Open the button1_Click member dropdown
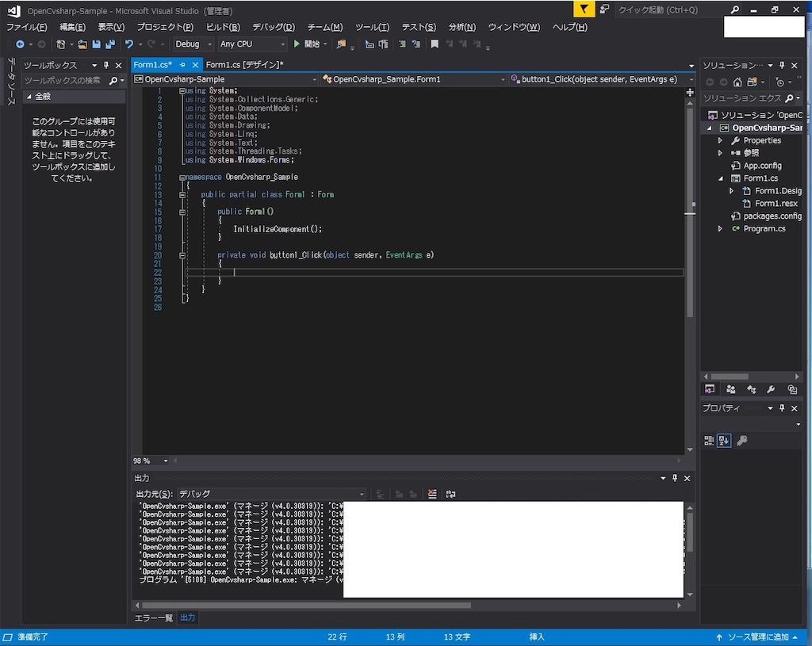 pyautogui.click(x=602, y=79)
